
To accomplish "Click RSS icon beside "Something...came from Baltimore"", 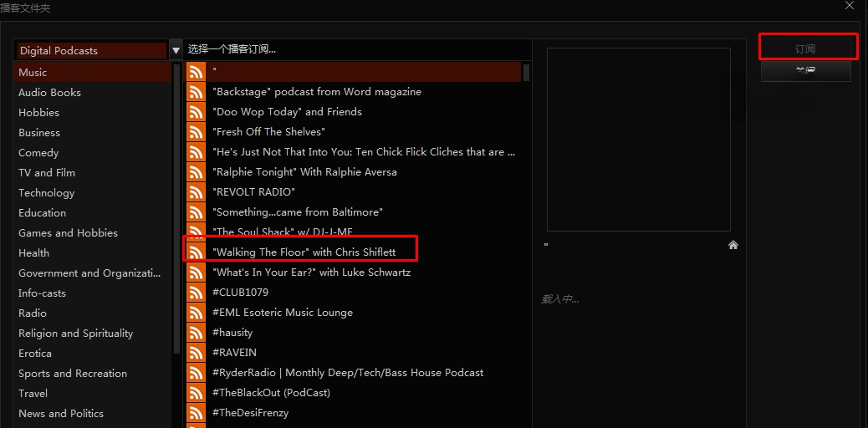I will click(x=196, y=212).
